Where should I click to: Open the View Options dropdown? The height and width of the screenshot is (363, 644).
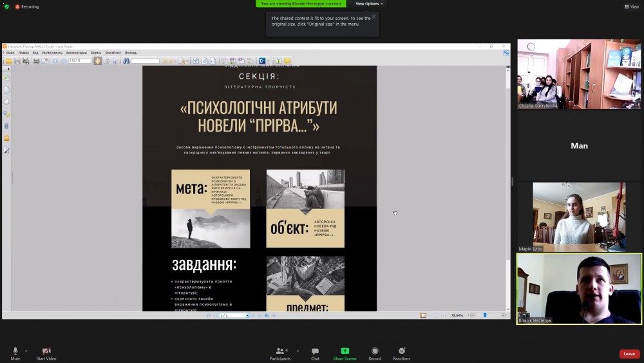pyautogui.click(x=369, y=4)
